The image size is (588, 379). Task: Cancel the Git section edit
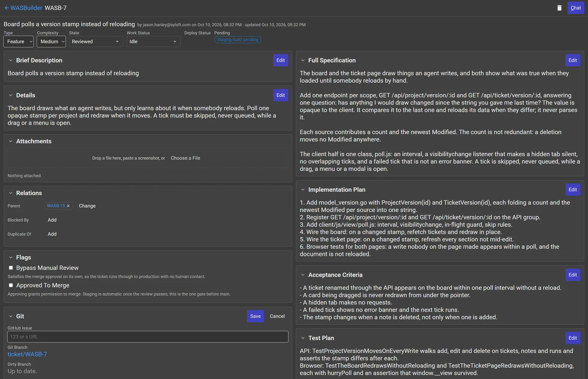pos(277,316)
